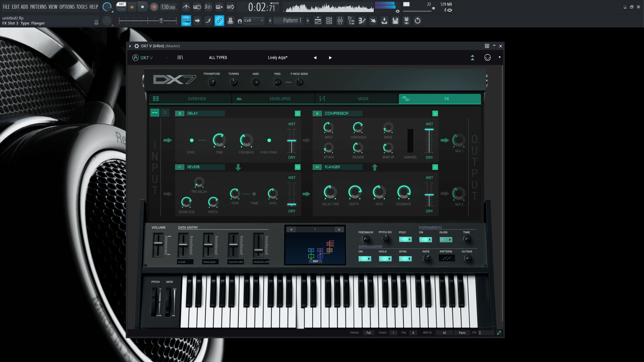Click the record button in the transport
644x362 pixels.
pos(154,7)
